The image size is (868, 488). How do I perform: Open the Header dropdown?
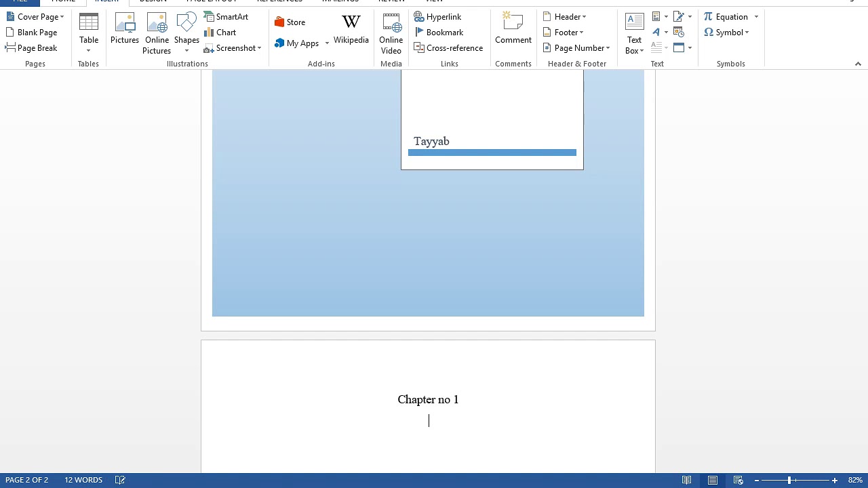564,16
